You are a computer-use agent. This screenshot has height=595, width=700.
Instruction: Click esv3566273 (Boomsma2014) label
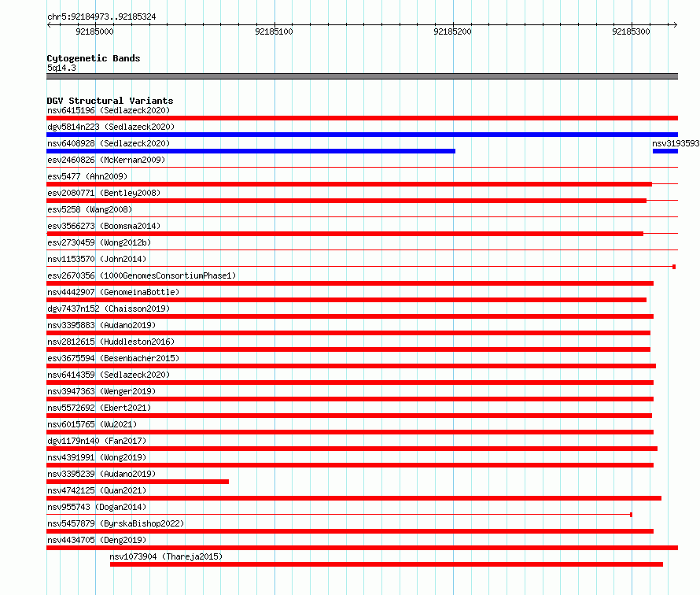tap(104, 226)
